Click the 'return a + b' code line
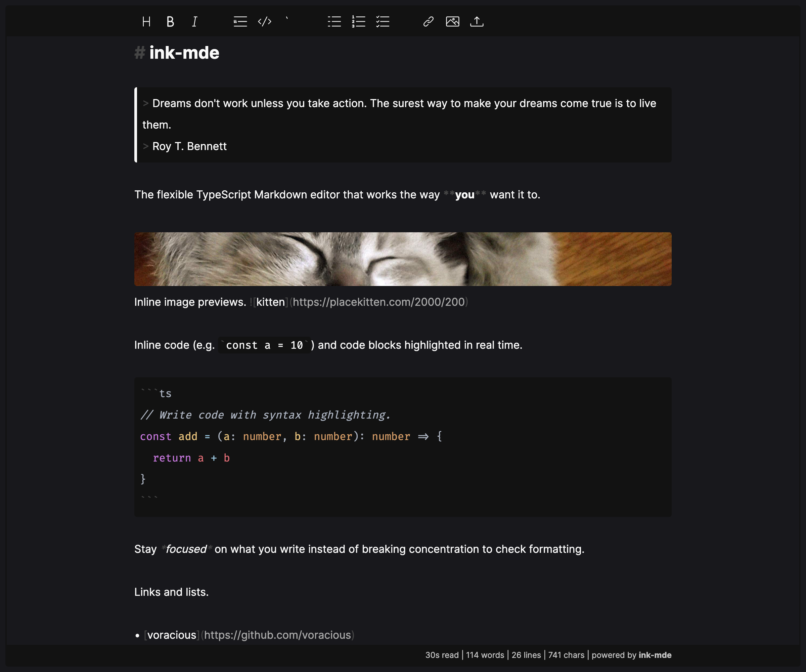The width and height of the screenshot is (806, 672). pyautogui.click(x=191, y=458)
